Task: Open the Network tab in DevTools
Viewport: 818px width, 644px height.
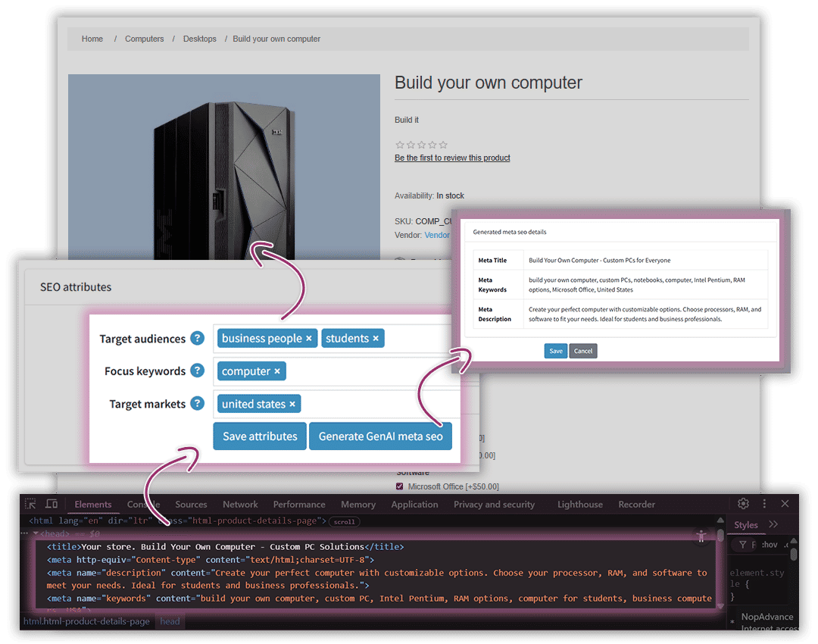Action: [x=240, y=504]
